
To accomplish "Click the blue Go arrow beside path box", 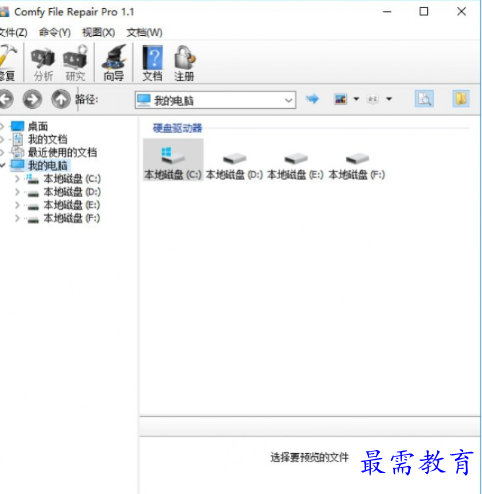I will tap(312, 99).
